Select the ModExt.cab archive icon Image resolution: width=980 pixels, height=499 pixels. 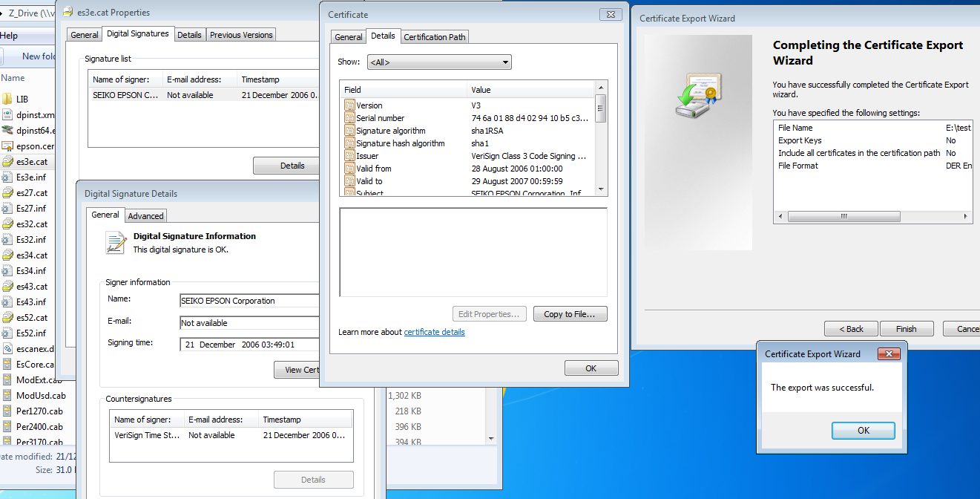[7, 380]
